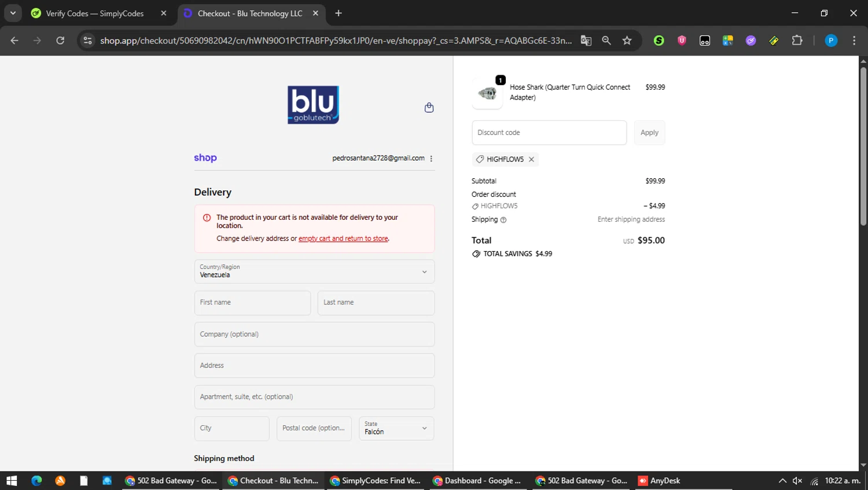This screenshot has height=490, width=868.
Task: Click the Hose Shark product thumbnail
Action: click(487, 93)
